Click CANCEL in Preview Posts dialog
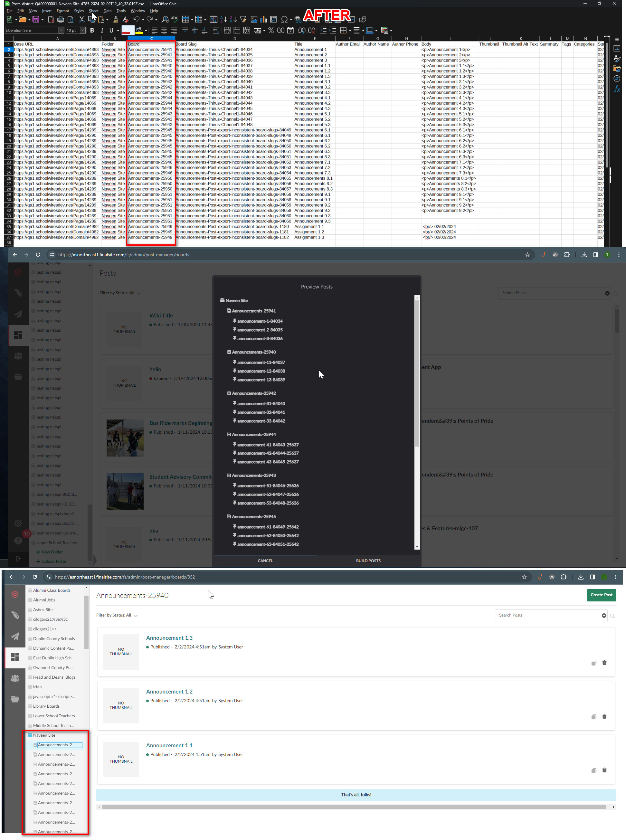 pos(265,561)
